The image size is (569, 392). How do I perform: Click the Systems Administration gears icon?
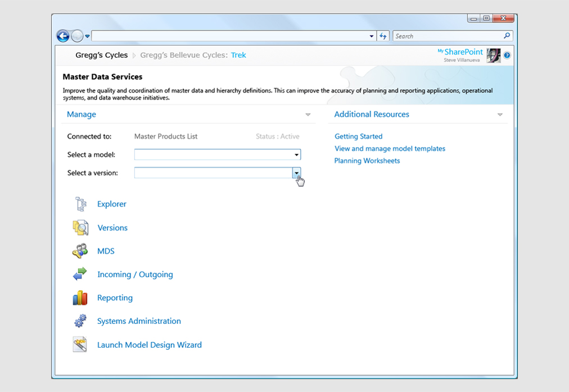pyautogui.click(x=80, y=321)
